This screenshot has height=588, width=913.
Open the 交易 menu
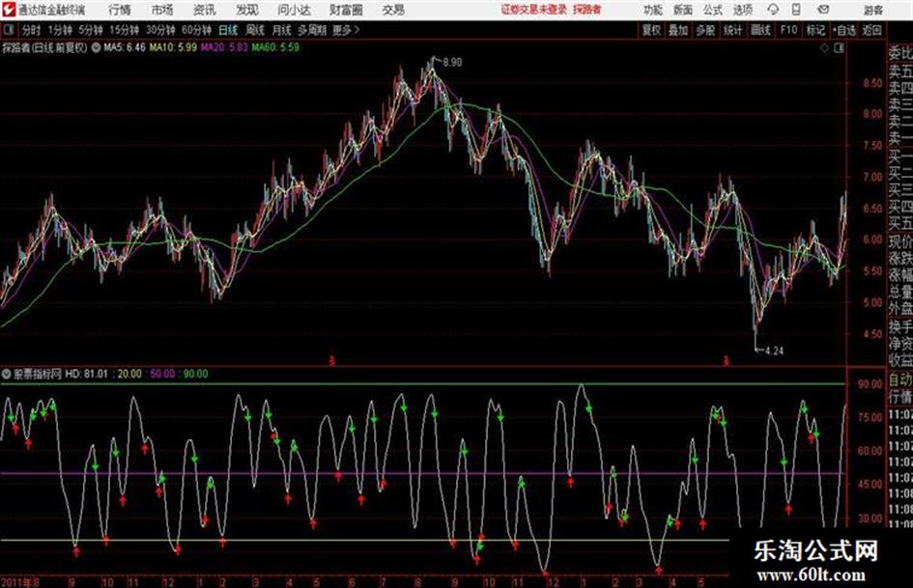393,10
